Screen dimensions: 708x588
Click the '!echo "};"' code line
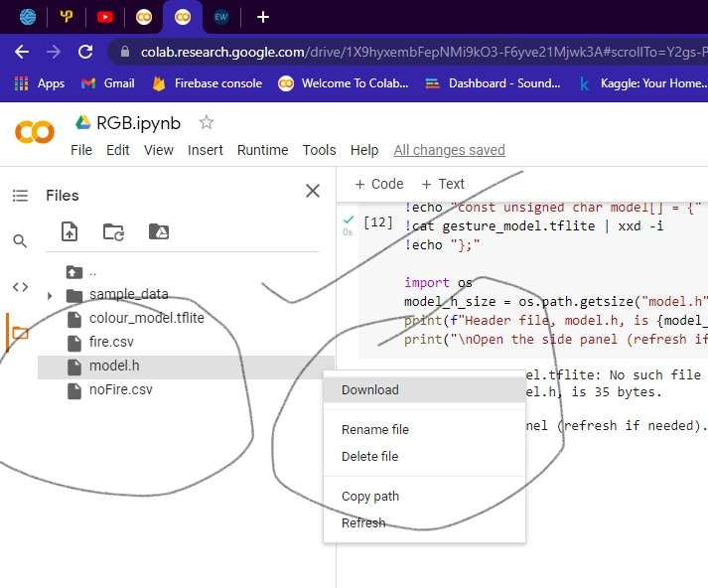[442, 244]
